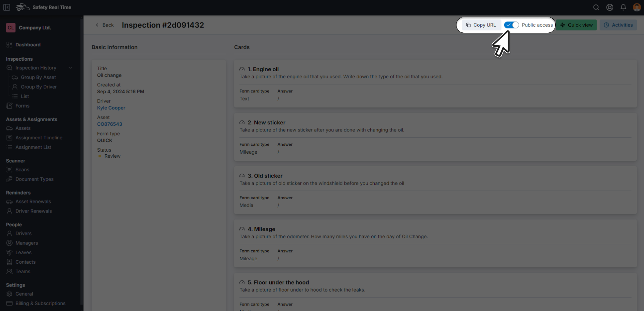Click the Old sticker card icon

[242, 176]
